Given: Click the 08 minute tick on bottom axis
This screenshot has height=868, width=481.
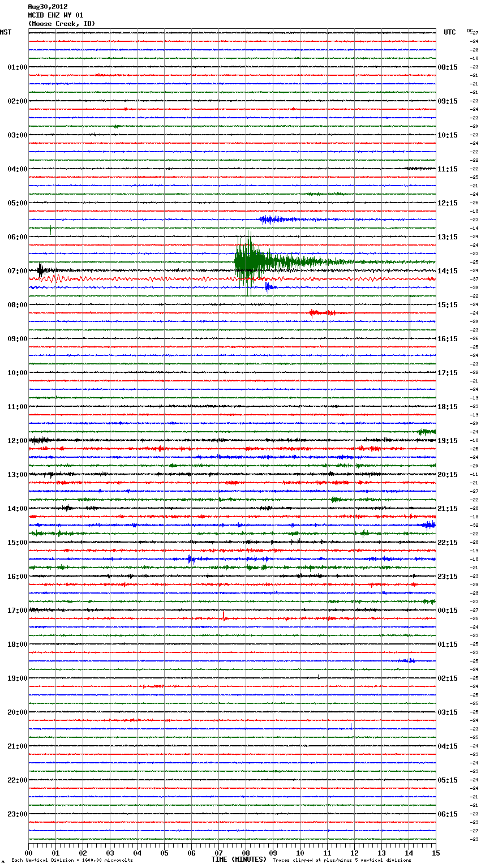Looking at the screenshot, I should 246,853.
